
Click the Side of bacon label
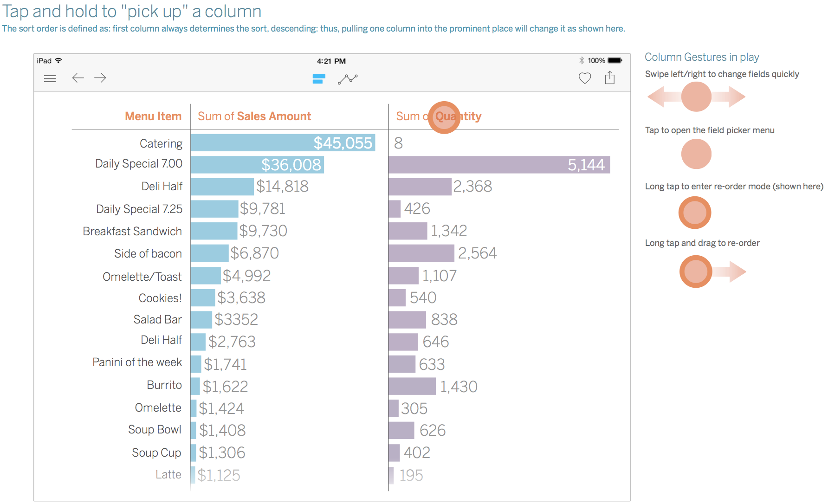coord(148,253)
